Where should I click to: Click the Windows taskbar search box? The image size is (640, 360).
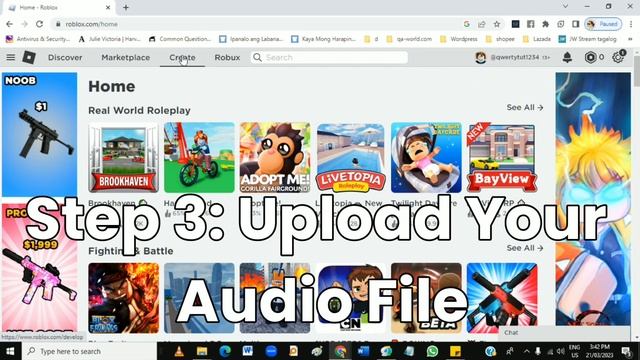[x=89, y=351]
